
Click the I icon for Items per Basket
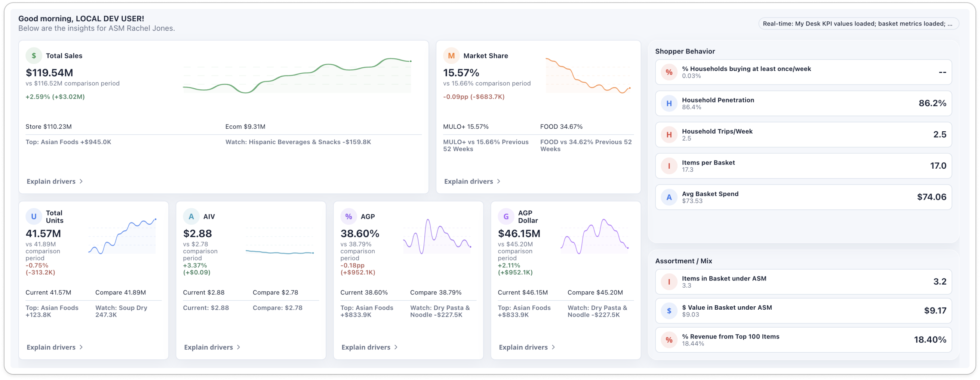[669, 166]
